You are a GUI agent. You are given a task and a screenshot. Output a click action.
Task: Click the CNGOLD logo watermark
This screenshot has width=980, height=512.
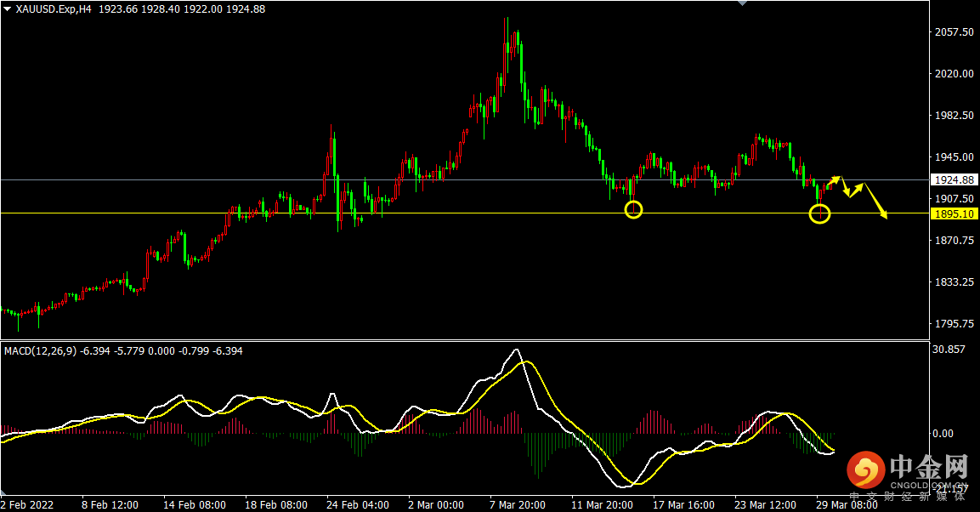click(908, 475)
